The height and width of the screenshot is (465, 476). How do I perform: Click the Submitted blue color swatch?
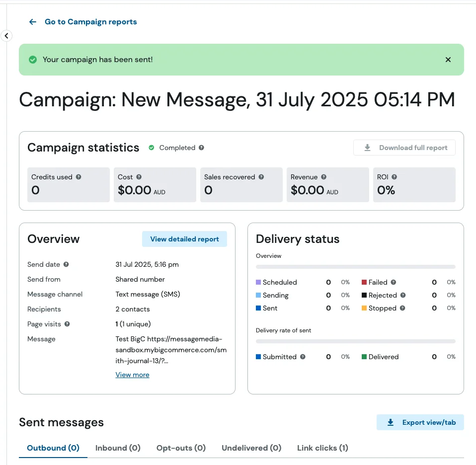click(x=258, y=357)
